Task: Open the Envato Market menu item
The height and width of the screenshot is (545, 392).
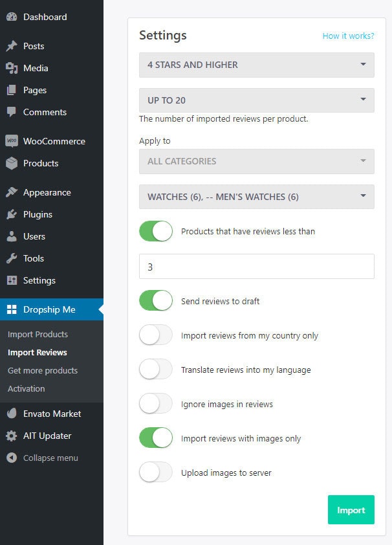Action: 52,414
